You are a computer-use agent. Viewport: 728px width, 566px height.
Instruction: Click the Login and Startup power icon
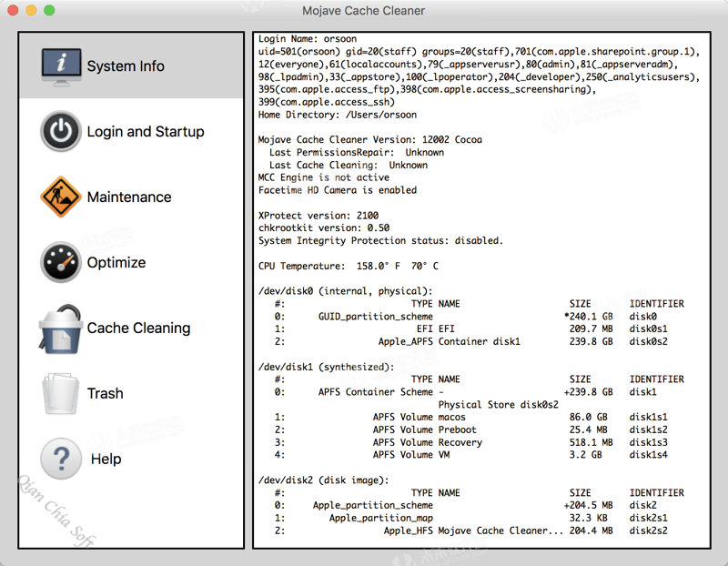(x=61, y=131)
